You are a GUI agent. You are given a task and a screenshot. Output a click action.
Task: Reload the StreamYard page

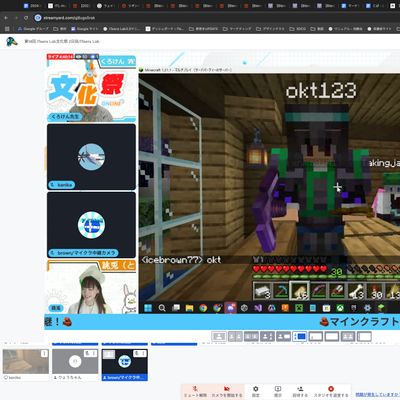tap(26, 18)
